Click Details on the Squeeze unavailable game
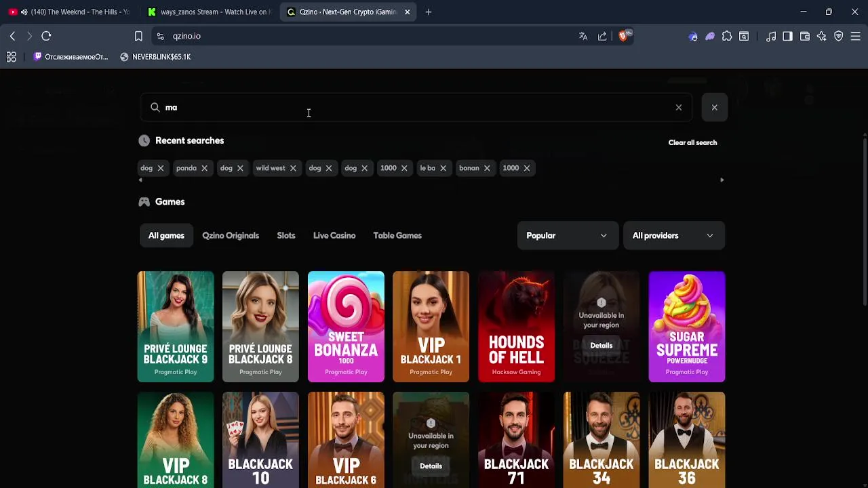868x488 pixels. 601,346
